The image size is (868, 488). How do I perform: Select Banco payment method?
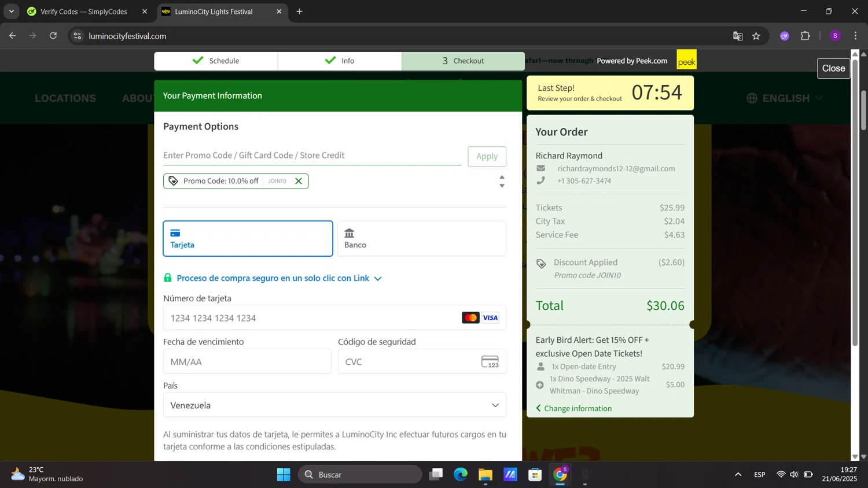pyautogui.click(x=421, y=238)
